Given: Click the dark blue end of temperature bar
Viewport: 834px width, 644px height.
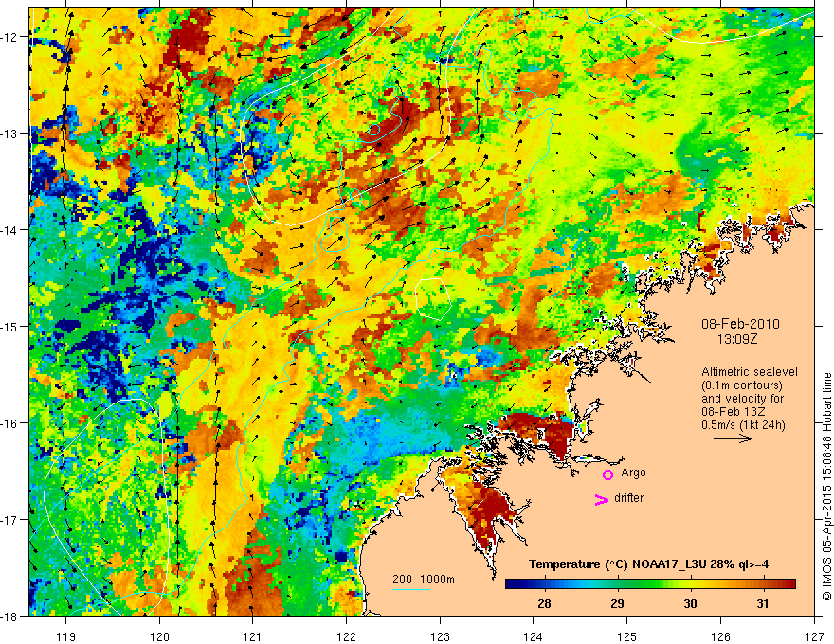Looking at the screenshot, I should coord(514,584).
